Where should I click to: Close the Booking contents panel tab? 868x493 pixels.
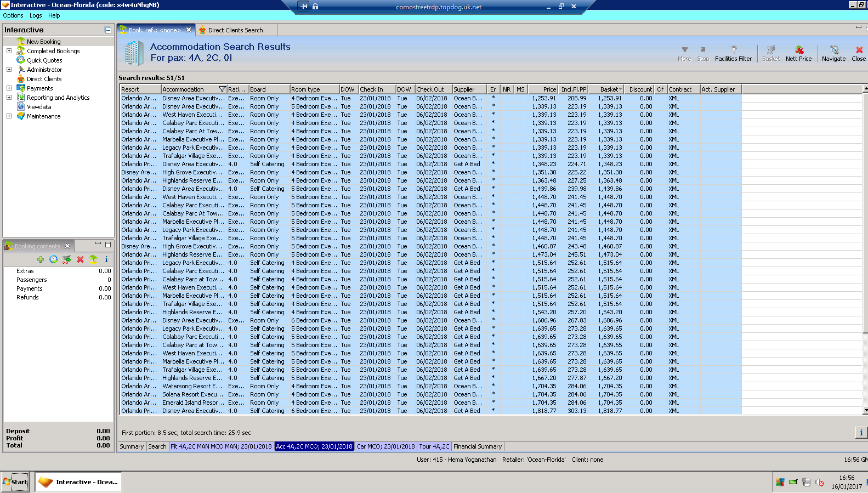pyautogui.click(x=67, y=246)
